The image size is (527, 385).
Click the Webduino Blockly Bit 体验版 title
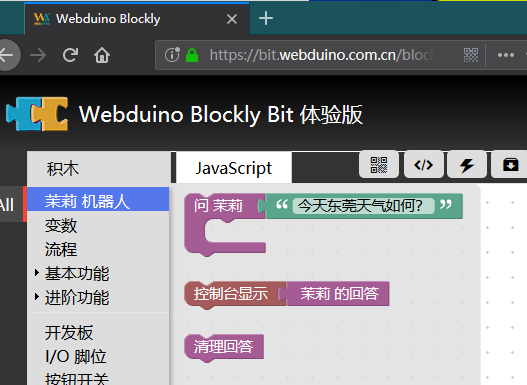pyautogui.click(x=221, y=114)
